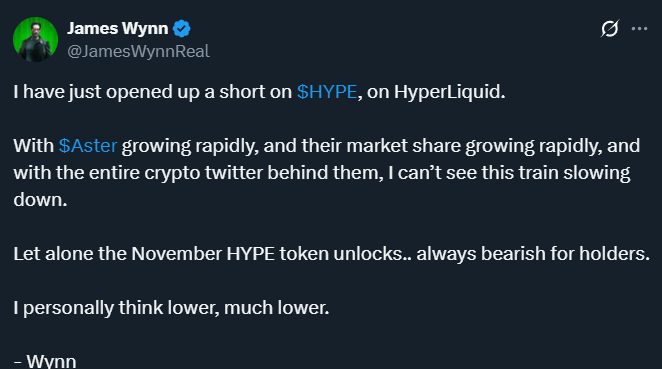This screenshot has width=662, height=369.
Task: Click the "– Wynn" signature line
Action: point(45,361)
